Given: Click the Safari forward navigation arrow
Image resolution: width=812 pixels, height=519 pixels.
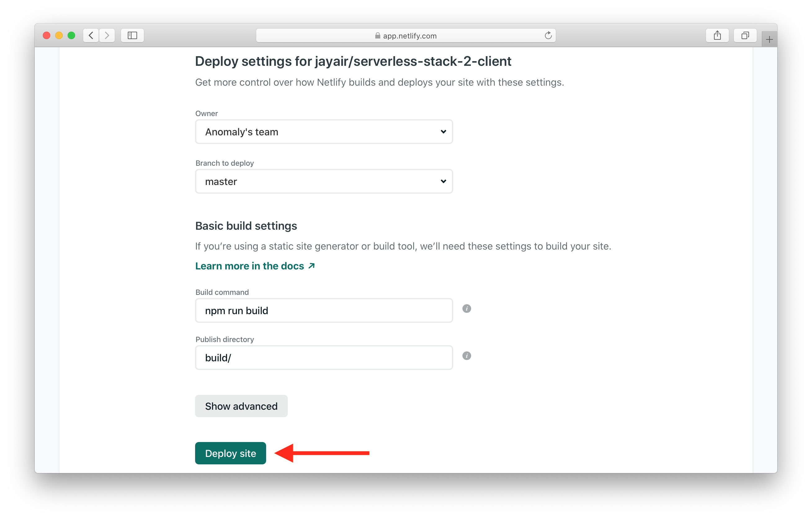Looking at the screenshot, I should [107, 35].
